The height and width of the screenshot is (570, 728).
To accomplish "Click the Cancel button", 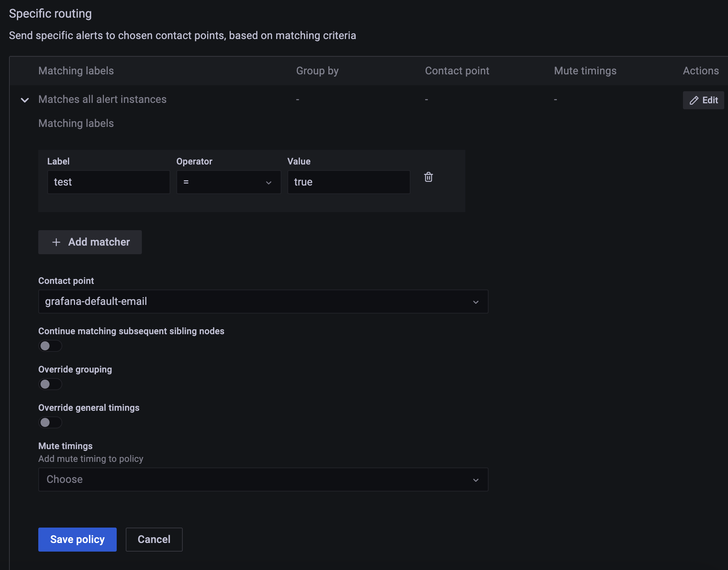I will click(x=154, y=539).
